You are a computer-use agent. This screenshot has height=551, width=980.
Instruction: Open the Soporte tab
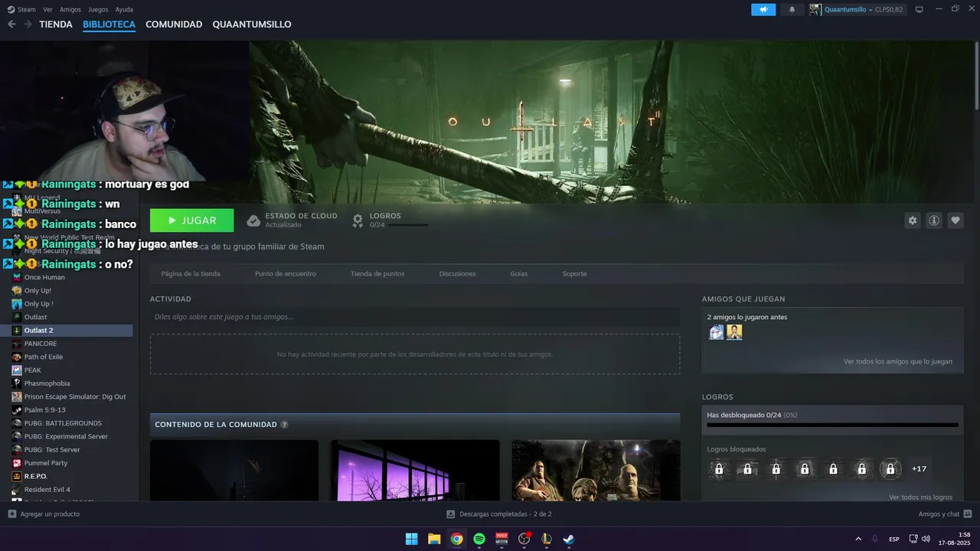coord(574,274)
